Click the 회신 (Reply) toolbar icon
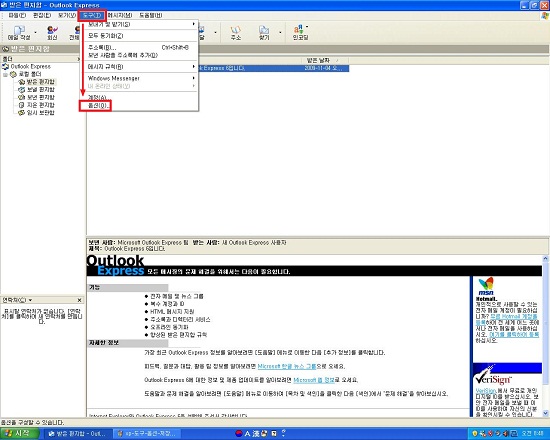This screenshot has height=440, width=550. point(52,33)
